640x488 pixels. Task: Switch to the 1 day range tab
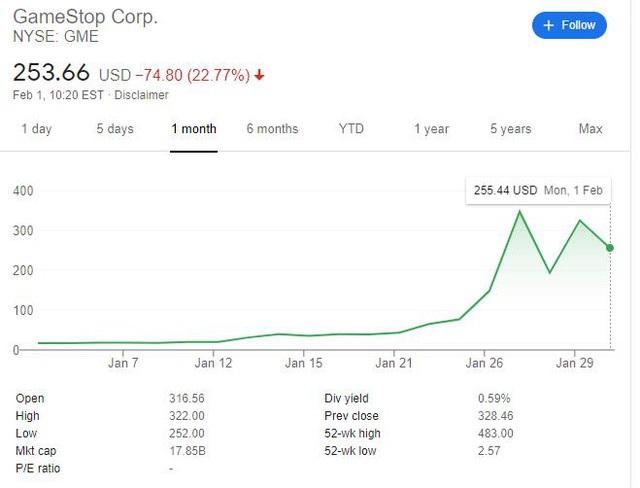(36, 129)
